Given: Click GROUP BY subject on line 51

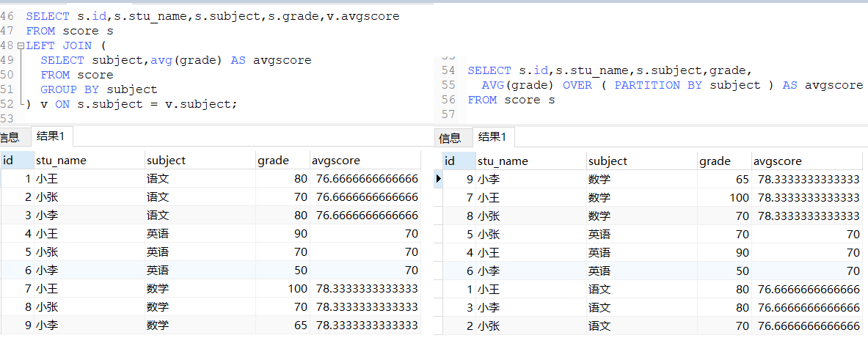Looking at the screenshot, I should (99, 89).
